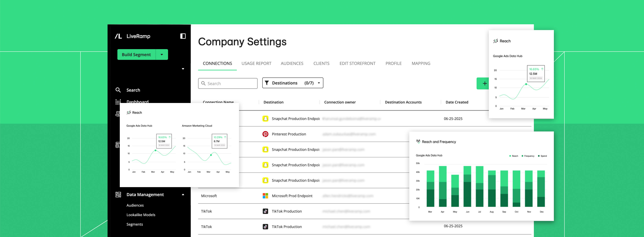Open the Destinations filter dropdown
The width and height of the screenshot is (644, 237).
click(x=293, y=83)
